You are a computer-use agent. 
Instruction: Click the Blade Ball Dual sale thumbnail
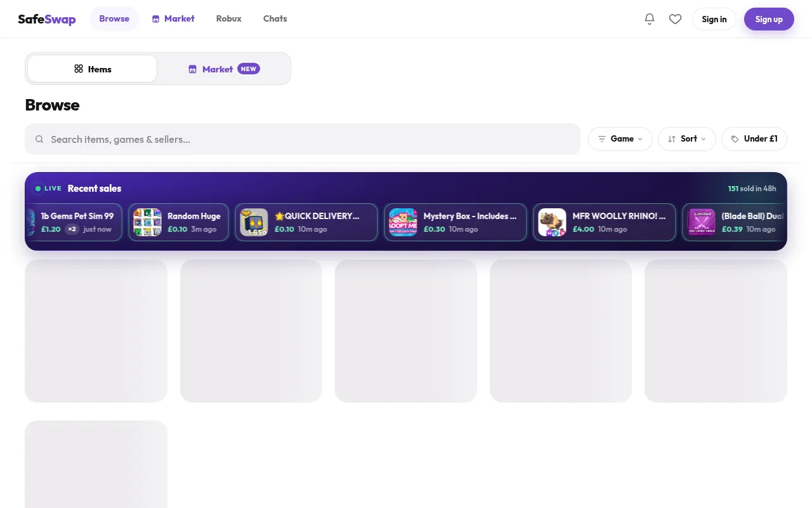(x=702, y=222)
